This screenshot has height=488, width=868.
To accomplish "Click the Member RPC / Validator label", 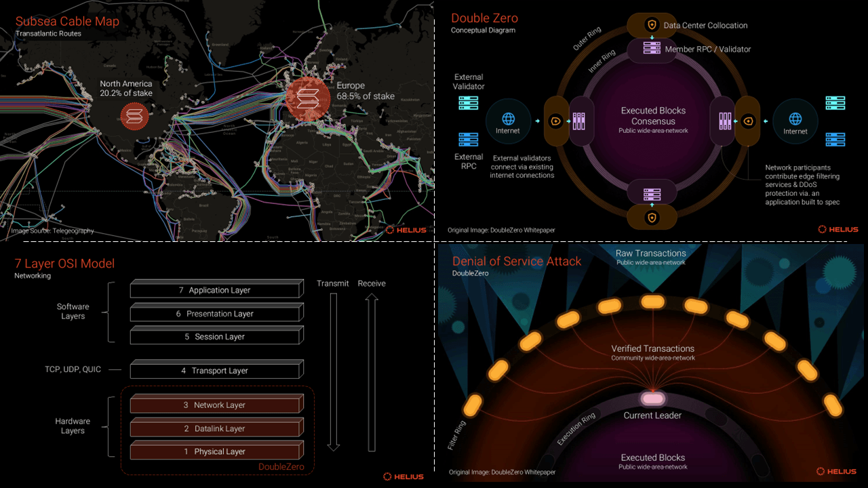I will pyautogui.click(x=708, y=49).
